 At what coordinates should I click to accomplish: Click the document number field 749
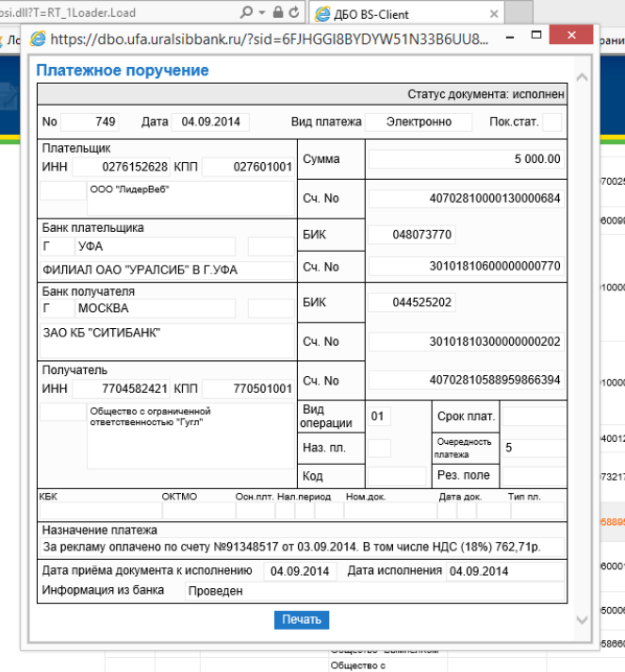pyautogui.click(x=90, y=122)
